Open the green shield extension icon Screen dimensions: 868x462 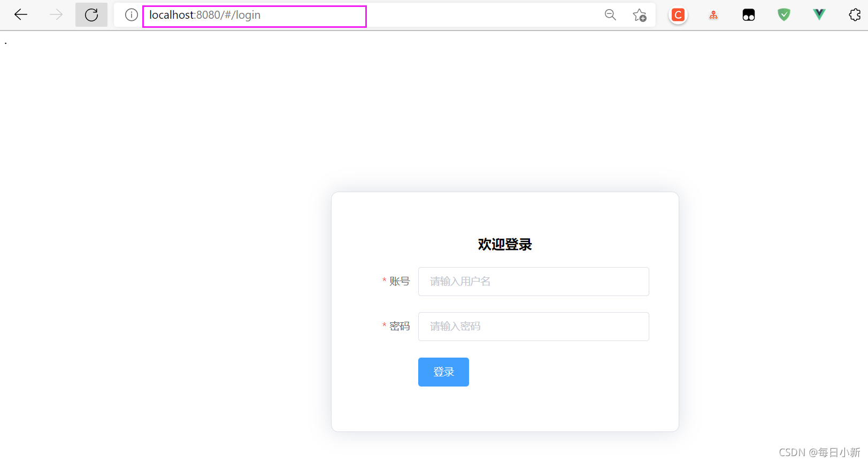[784, 15]
